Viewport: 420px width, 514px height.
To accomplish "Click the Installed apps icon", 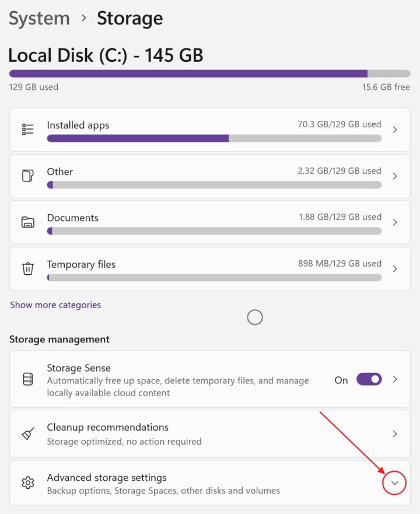I will (x=27, y=129).
